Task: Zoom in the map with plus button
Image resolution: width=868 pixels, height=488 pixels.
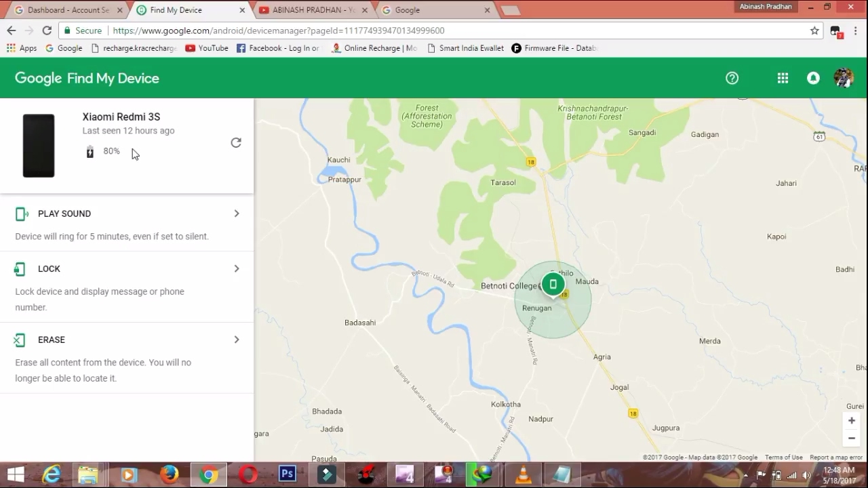Action: click(x=852, y=420)
